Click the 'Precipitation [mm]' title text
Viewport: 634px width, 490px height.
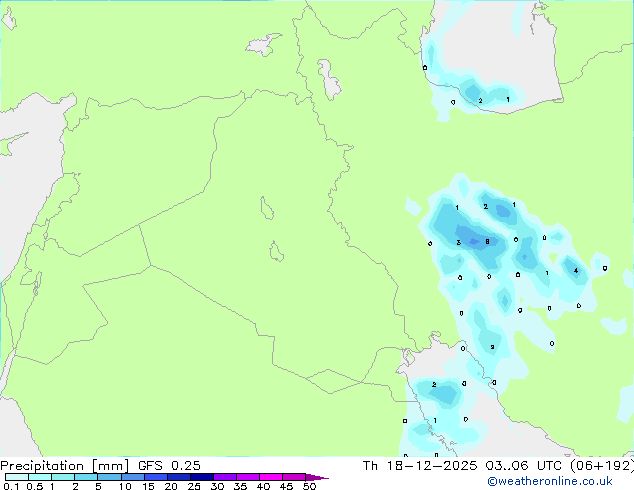(x=64, y=466)
